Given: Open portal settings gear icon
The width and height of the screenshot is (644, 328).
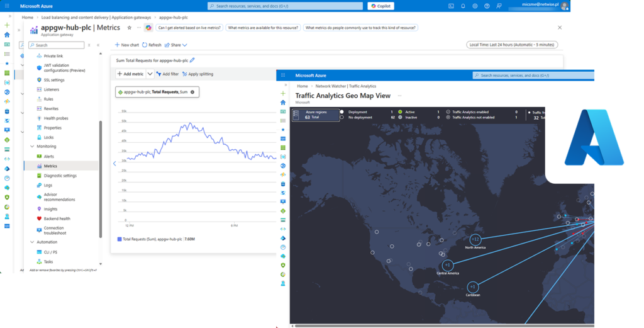Looking at the screenshot, I should click(475, 6).
